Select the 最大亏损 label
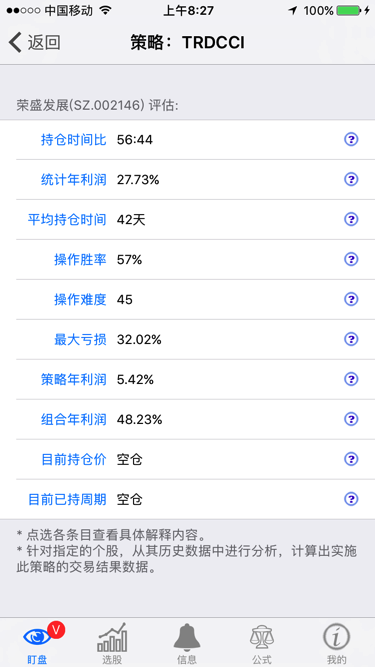 (x=80, y=339)
